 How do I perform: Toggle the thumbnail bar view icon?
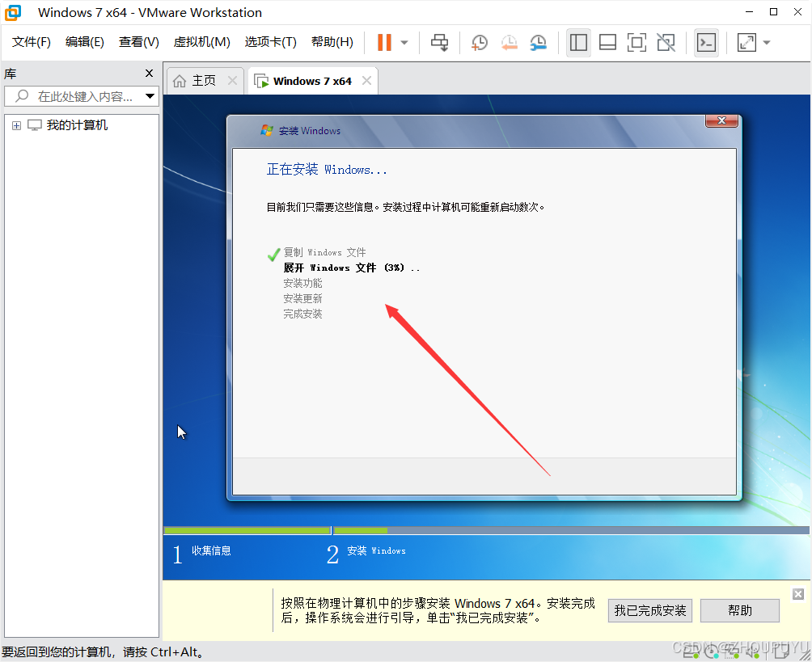point(607,43)
